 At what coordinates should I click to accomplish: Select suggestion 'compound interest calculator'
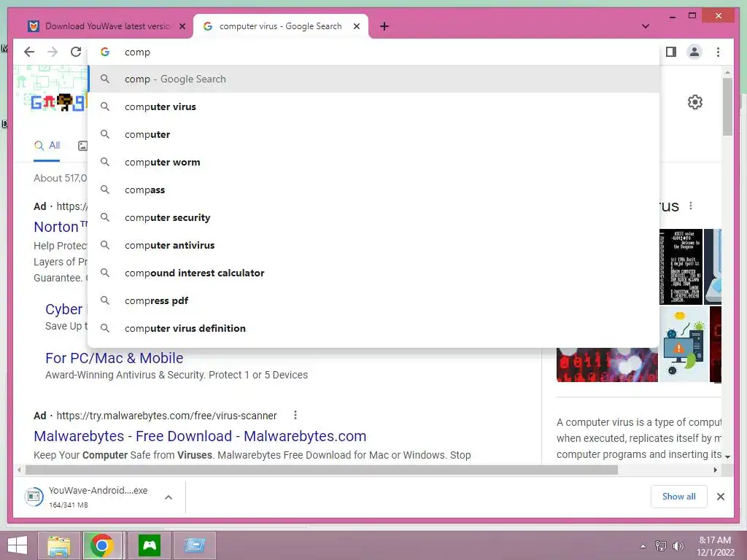(373, 273)
